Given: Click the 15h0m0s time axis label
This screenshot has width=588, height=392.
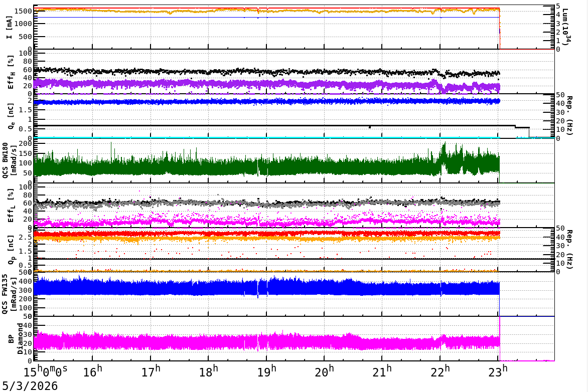Looking at the screenshot, I should coord(45,371).
